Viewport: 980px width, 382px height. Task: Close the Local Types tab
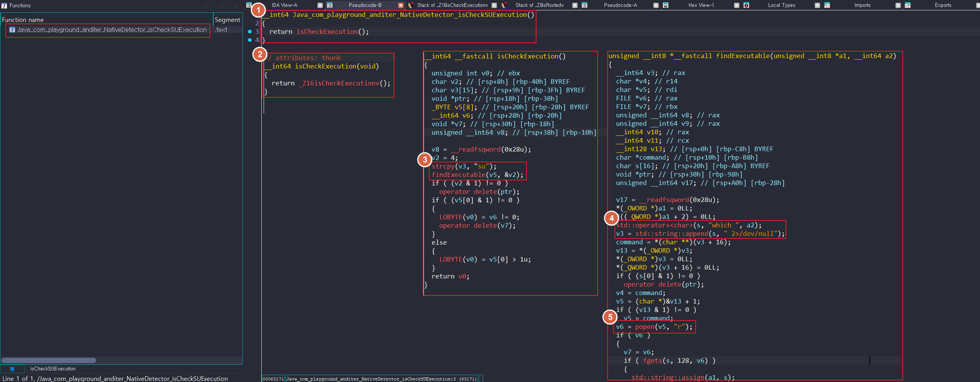[817, 5]
